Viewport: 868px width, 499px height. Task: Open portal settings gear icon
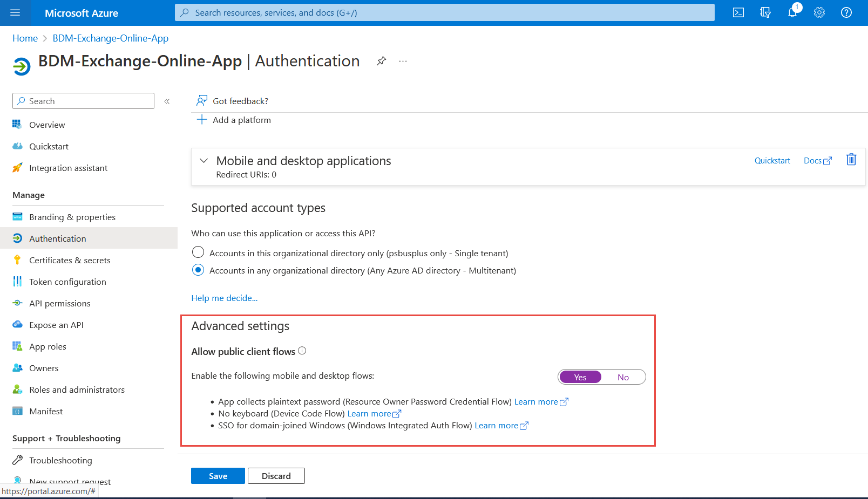[819, 13]
